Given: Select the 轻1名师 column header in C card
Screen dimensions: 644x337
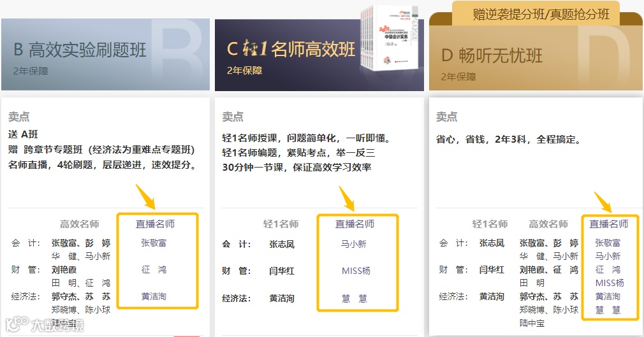Looking at the screenshot, I should [281, 224].
